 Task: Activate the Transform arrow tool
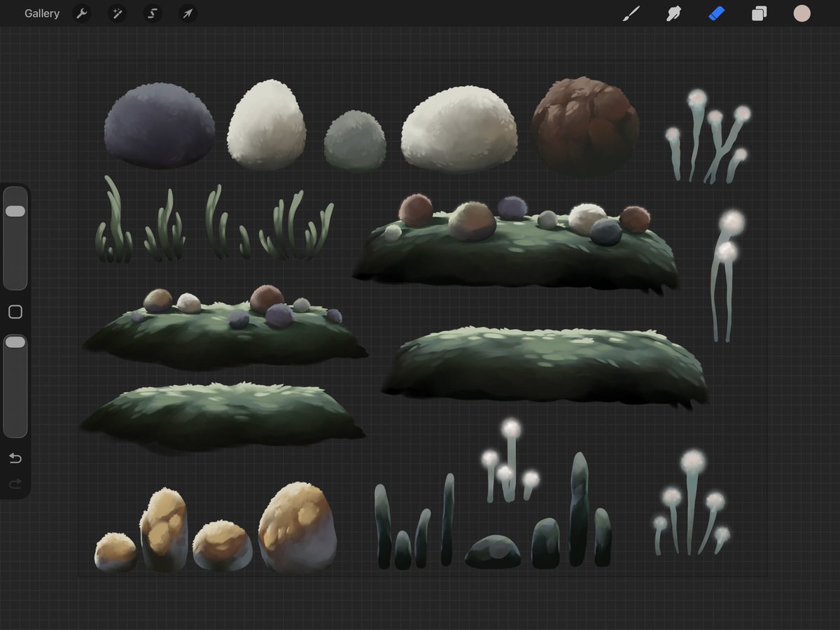[x=188, y=14]
